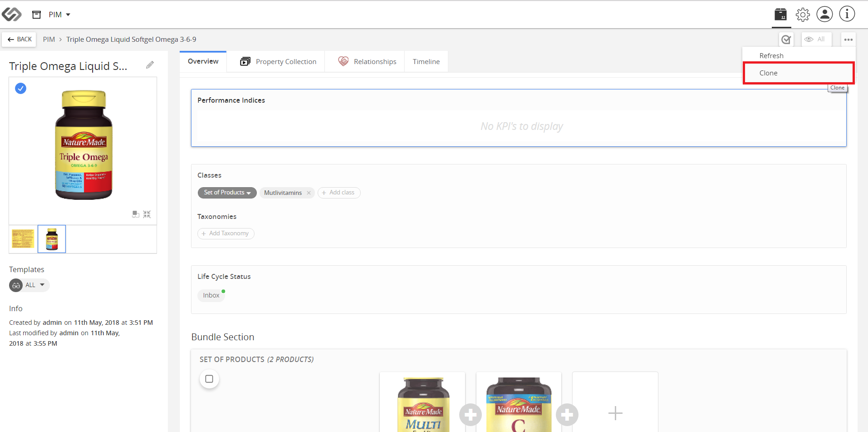Open the user profile icon
Screen dimensions: 868x432
pyautogui.click(x=824, y=14)
